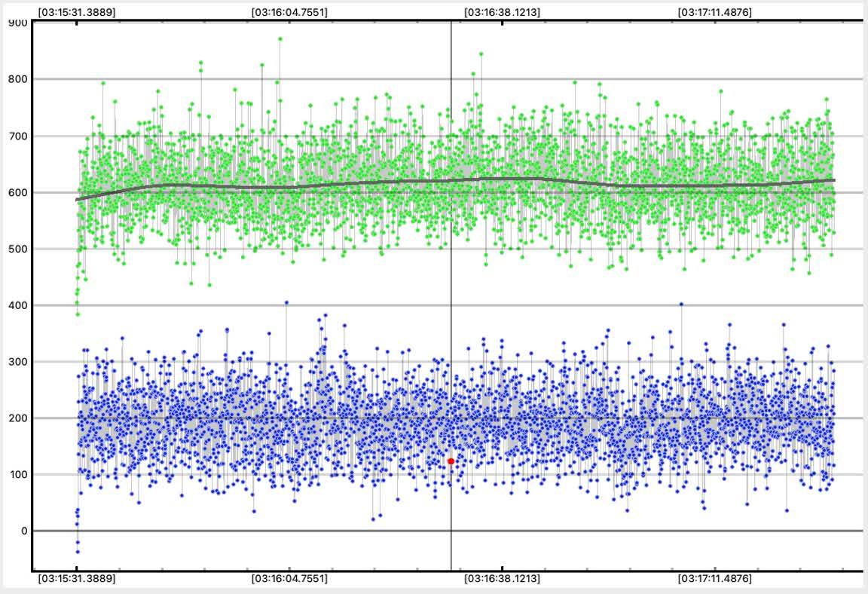This screenshot has height=594, width=868.
Task: Click the vertical cursor line above the green series
Action: pos(451,60)
